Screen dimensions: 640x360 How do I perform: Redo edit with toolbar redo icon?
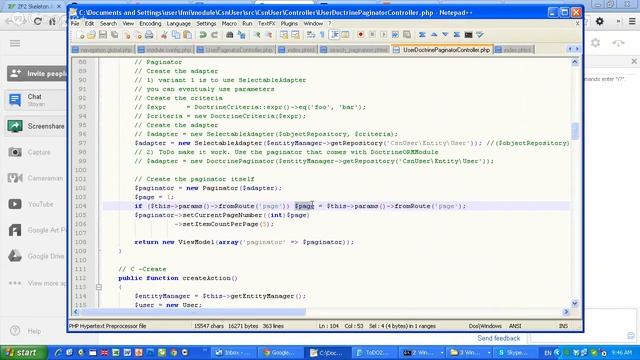coord(214,35)
